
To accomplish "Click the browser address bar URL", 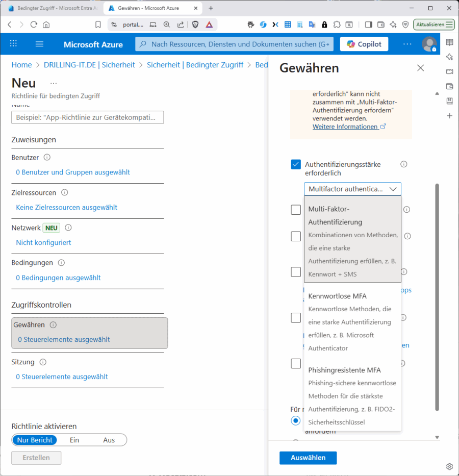I will tap(133, 24).
